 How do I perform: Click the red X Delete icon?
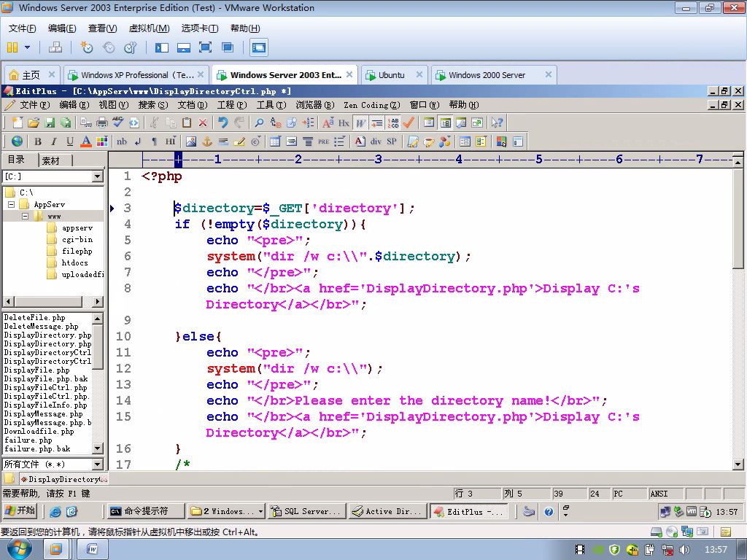pos(203,122)
